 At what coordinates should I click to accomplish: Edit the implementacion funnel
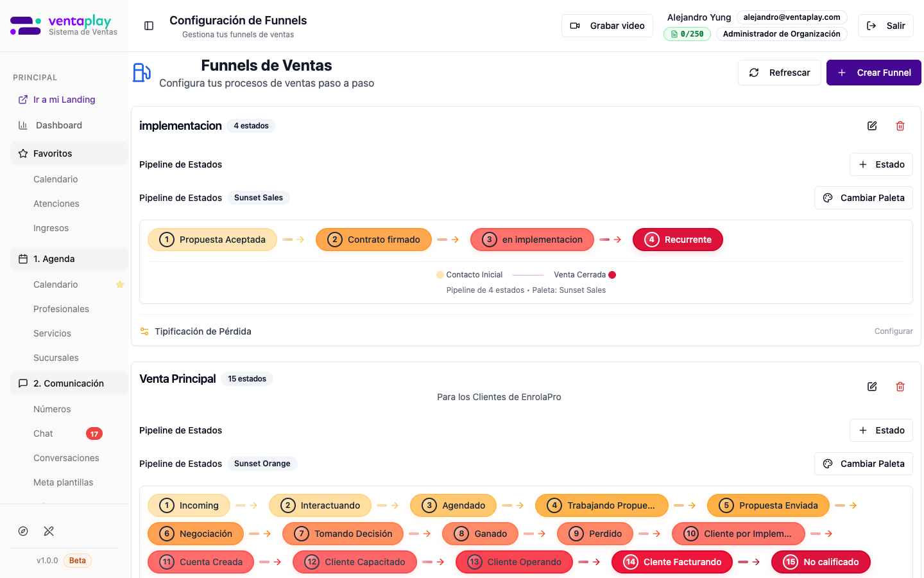[x=872, y=126]
